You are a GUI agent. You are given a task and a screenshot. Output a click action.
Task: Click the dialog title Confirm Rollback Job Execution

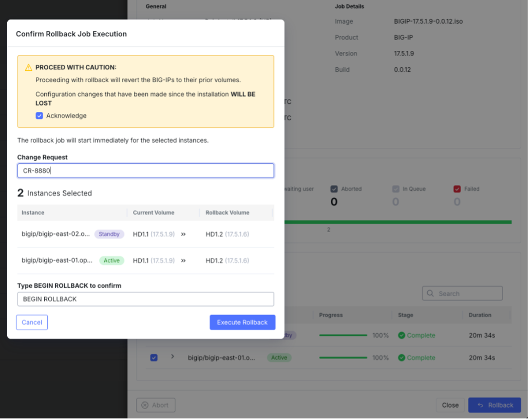(72, 34)
